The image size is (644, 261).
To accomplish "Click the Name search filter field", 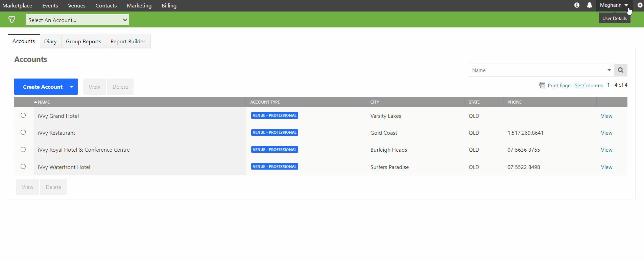I will pos(538,70).
